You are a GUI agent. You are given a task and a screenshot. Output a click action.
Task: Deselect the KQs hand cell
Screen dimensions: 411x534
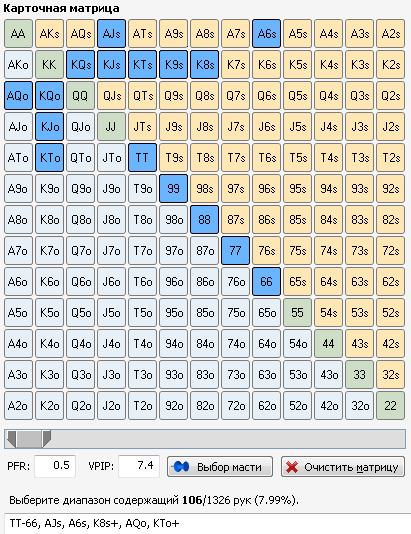(80, 64)
